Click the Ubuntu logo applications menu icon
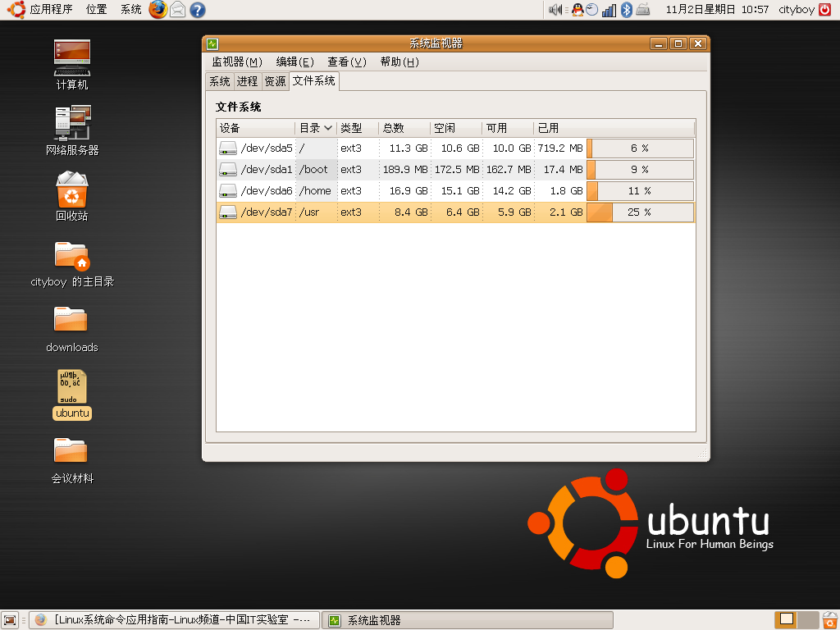Image resolution: width=840 pixels, height=630 pixels. (16, 10)
